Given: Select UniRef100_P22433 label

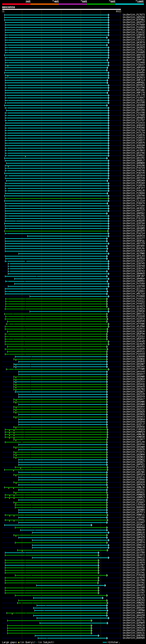Looking at the screenshot, I should click(x=134, y=123).
